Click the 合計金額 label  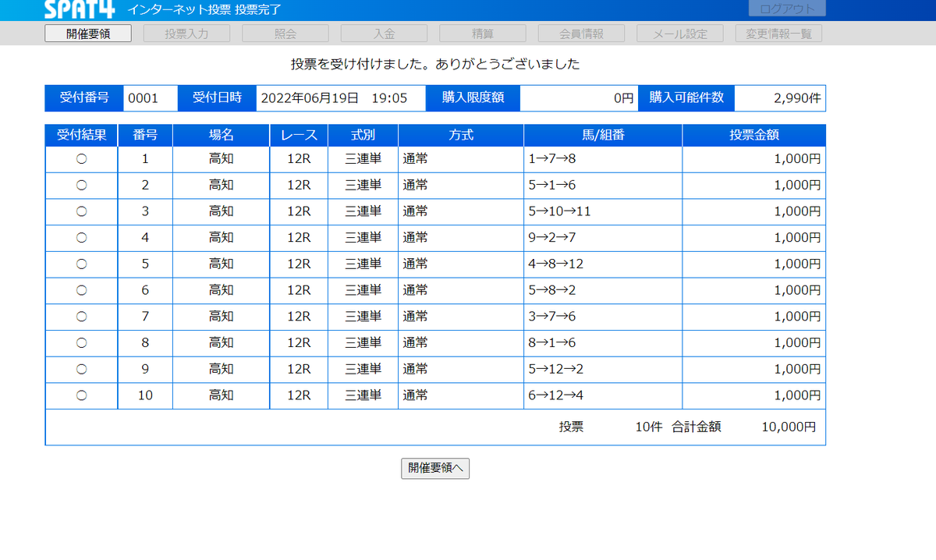pyautogui.click(x=696, y=427)
